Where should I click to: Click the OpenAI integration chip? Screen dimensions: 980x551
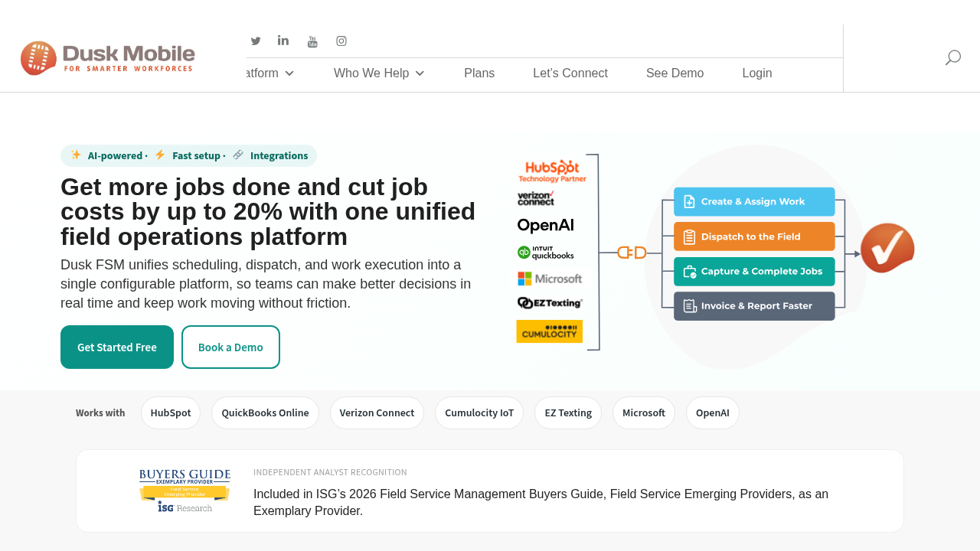point(713,413)
